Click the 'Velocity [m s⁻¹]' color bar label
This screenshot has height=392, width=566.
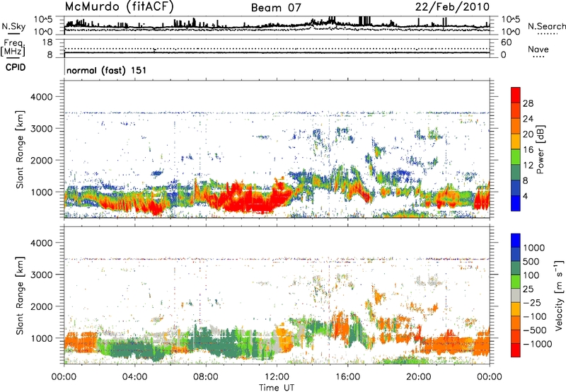559,295
